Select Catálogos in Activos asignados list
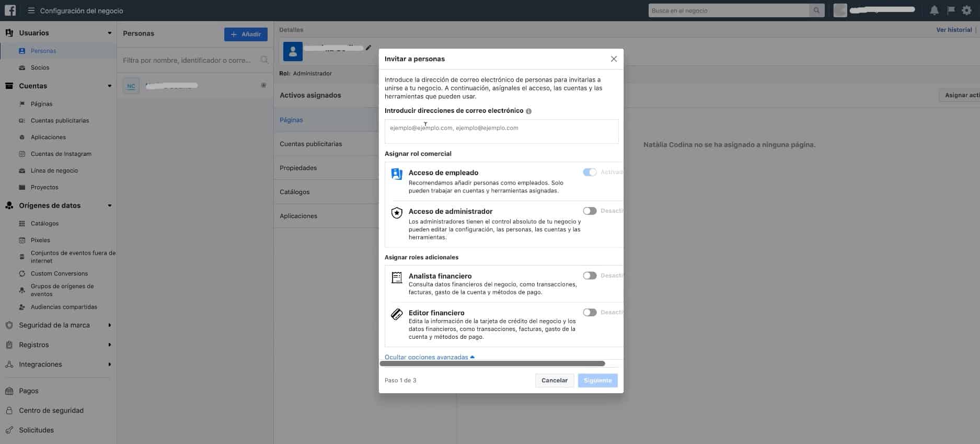Viewport: 980px width, 444px height. click(x=295, y=192)
